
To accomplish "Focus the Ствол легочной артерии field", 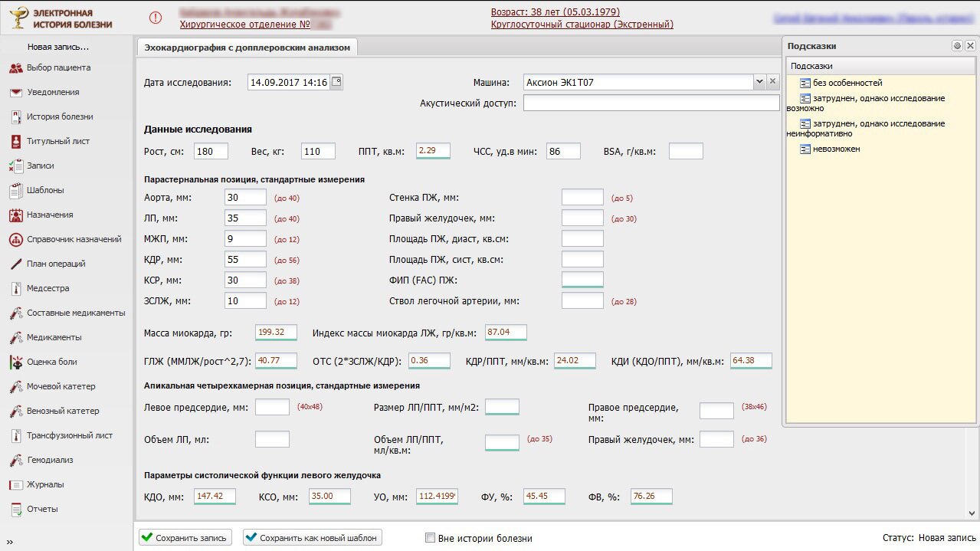I will click(582, 301).
